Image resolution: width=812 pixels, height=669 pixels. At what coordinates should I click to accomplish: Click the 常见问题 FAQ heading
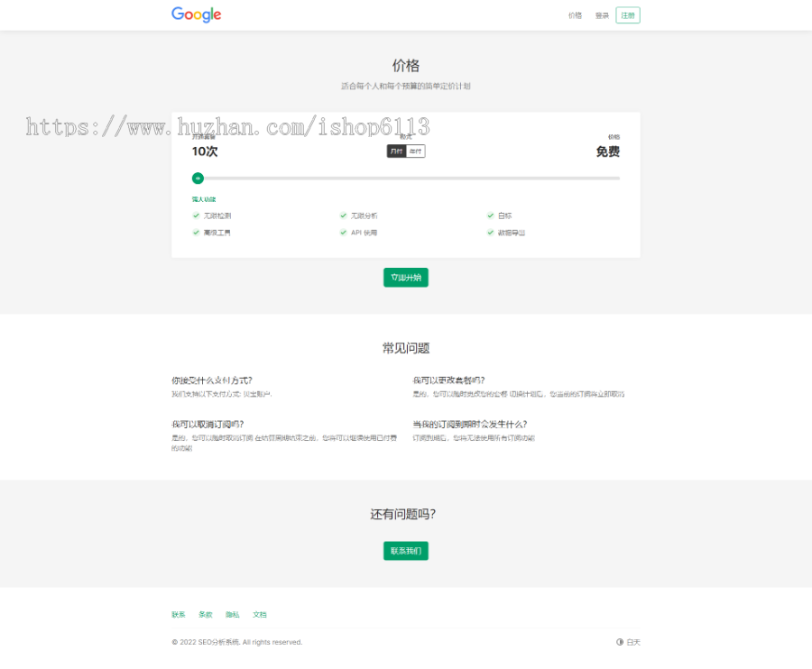tap(406, 348)
